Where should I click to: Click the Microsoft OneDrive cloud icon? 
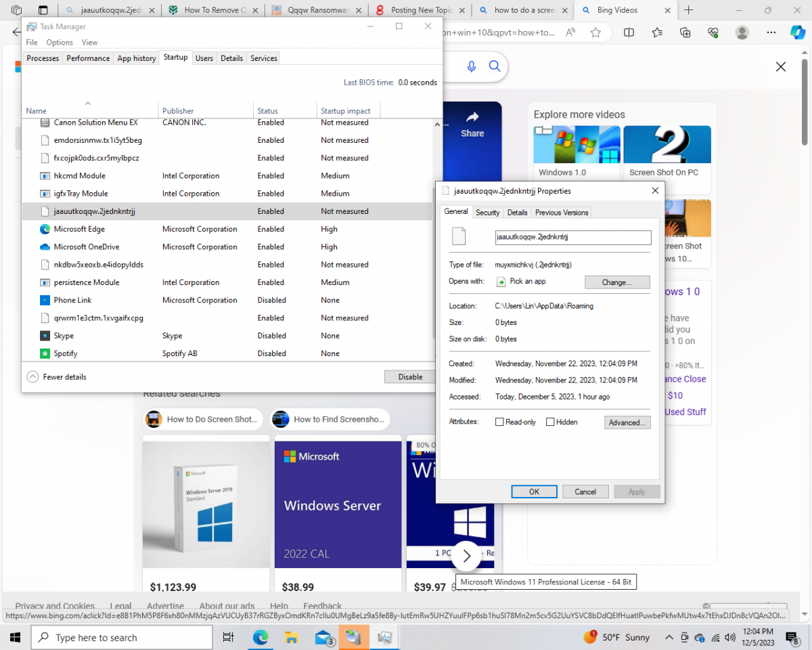pos(45,247)
